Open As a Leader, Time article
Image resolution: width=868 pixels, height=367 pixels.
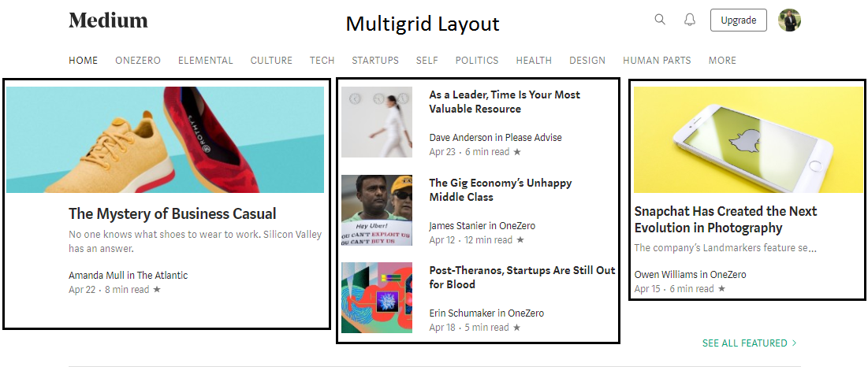[505, 102]
